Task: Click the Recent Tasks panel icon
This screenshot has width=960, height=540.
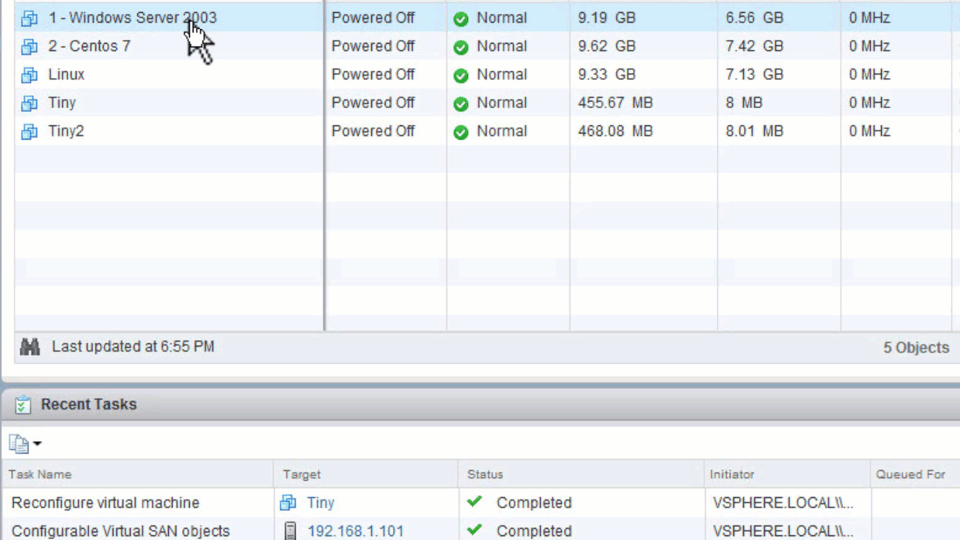Action: pyautogui.click(x=23, y=405)
